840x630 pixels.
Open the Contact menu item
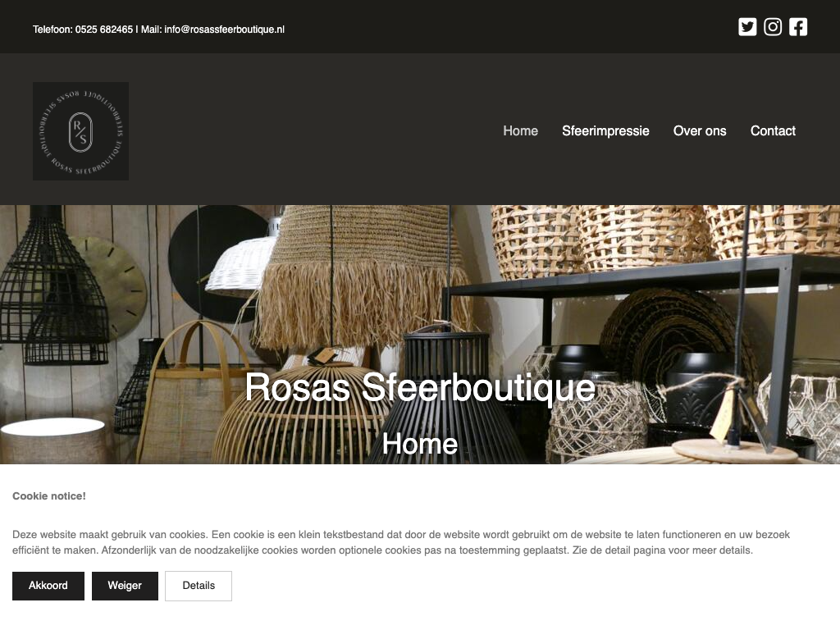773,130
